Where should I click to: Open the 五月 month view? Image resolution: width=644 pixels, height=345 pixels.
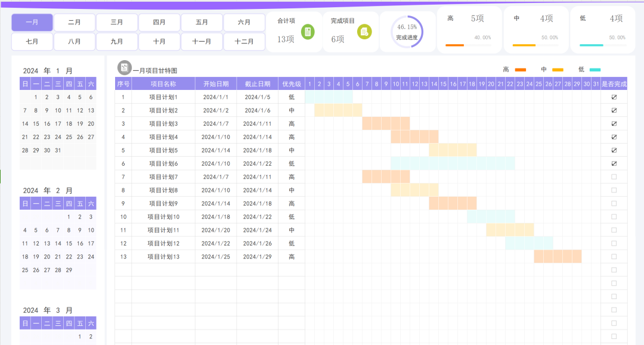(202, 22)
